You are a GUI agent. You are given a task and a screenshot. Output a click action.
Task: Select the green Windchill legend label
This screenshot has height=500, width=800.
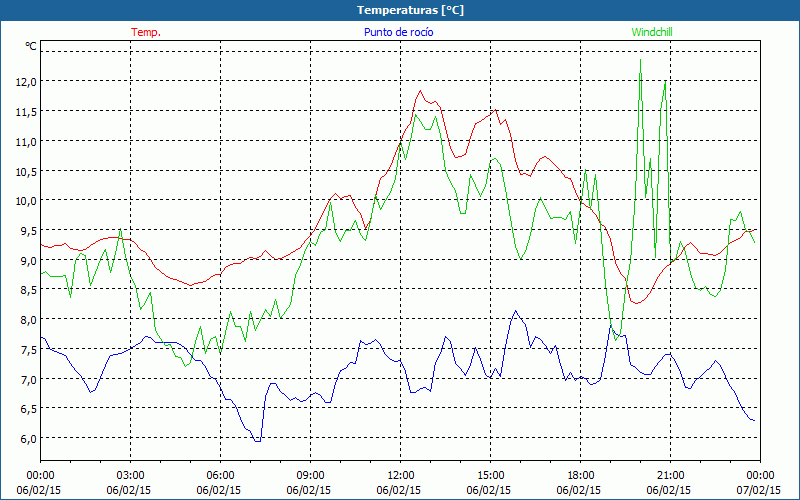(x=652, y=32)
